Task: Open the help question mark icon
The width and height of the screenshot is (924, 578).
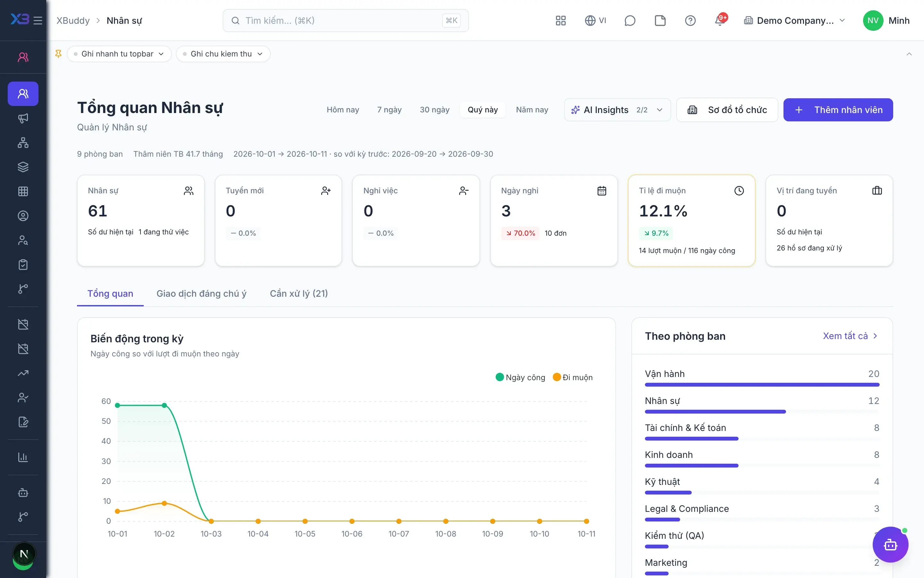Action: point(690,21)
